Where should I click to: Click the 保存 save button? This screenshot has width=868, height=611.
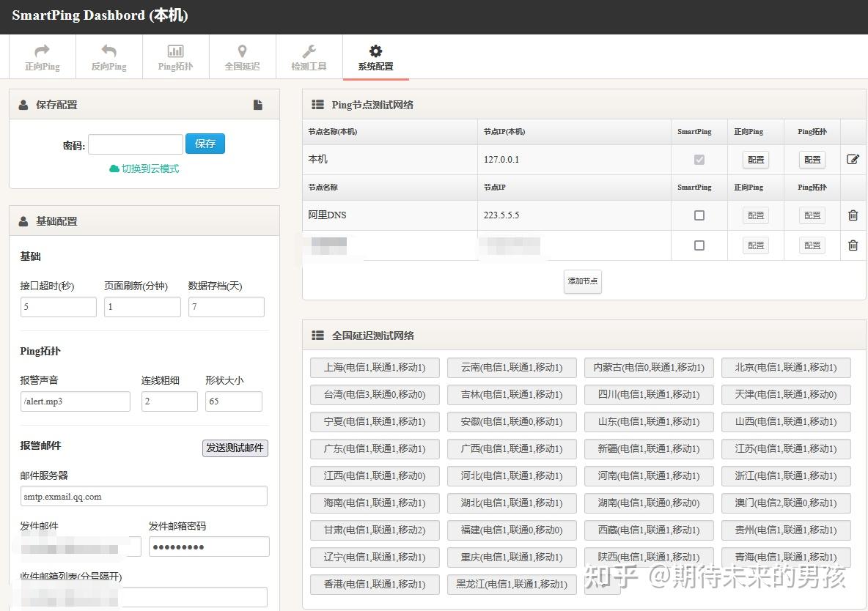(x=205, y=144)
